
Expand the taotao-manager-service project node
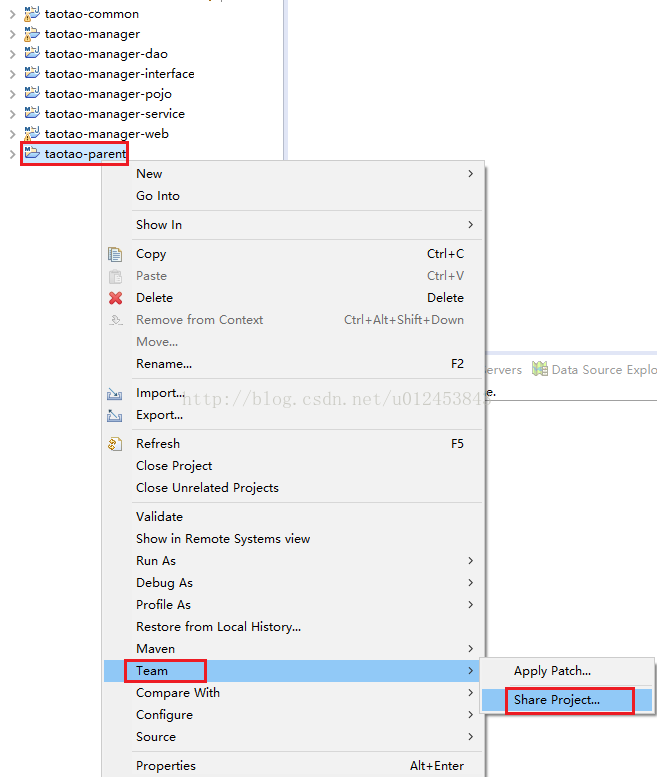12,114
